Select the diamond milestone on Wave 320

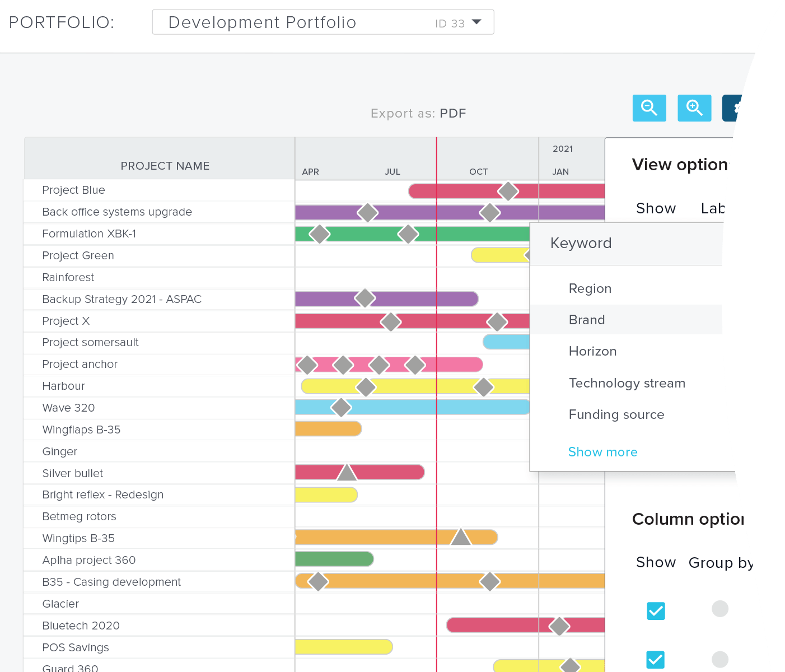pos(341,407)
